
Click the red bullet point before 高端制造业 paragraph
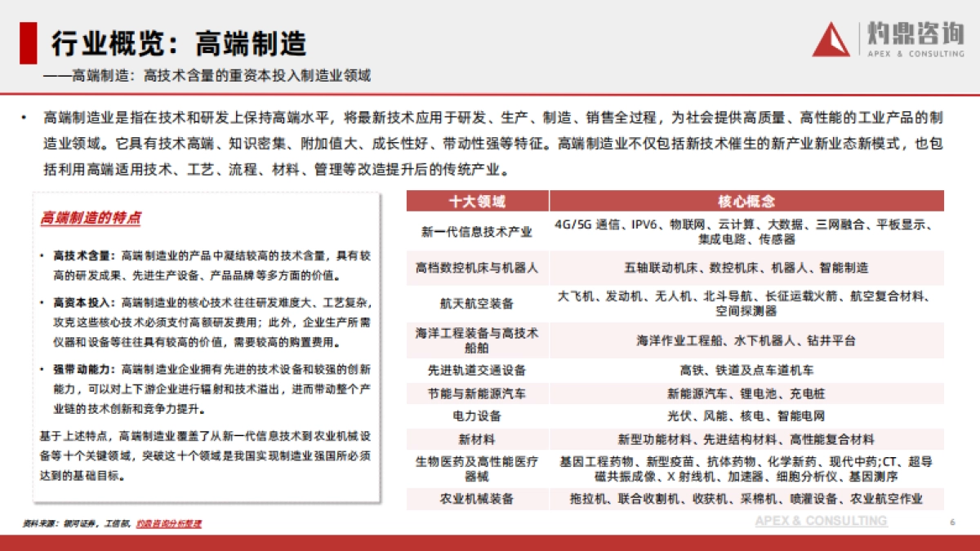23,115
